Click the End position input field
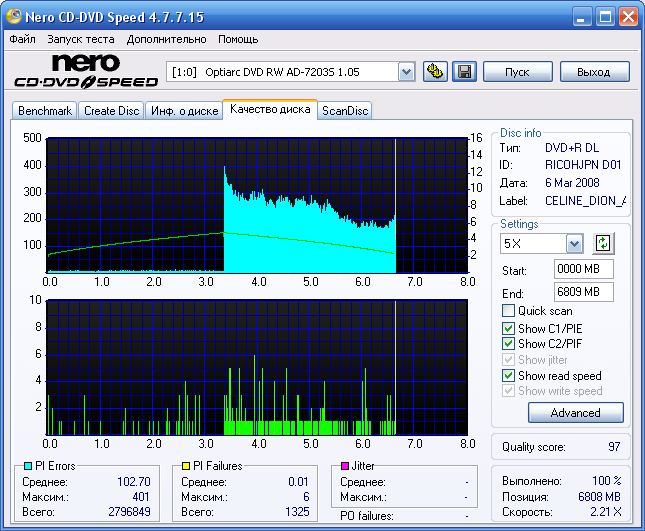 click(583, 292)
